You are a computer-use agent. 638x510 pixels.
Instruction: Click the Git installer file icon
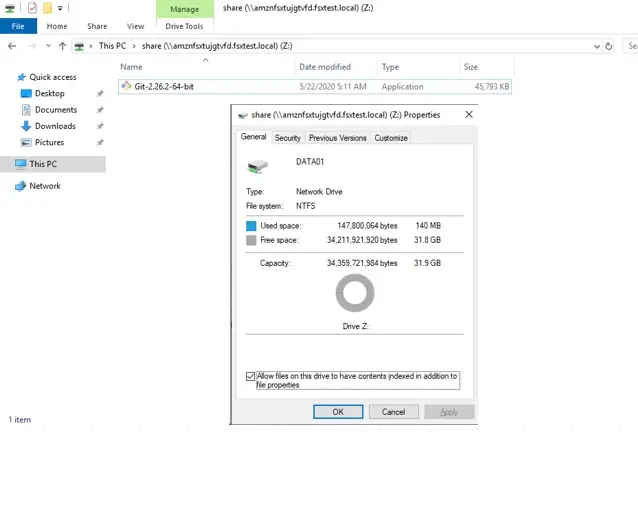[127, 86]
